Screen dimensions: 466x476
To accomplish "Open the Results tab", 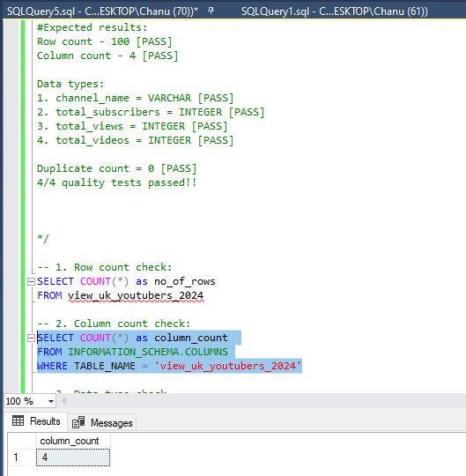I will 36,421.
